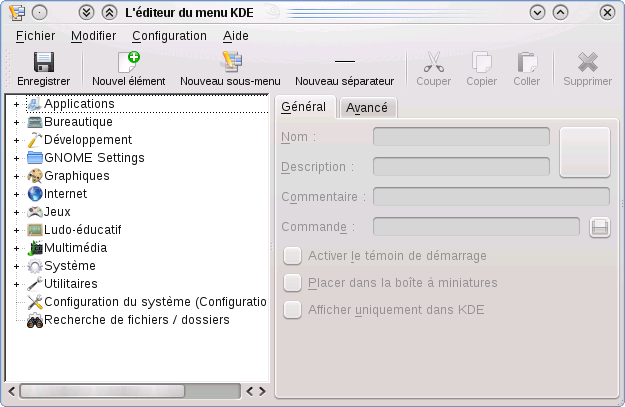This screenshot has height=407, width=625.
Task: Select the Multimédia category icon
Action: [x=35, y=248]
